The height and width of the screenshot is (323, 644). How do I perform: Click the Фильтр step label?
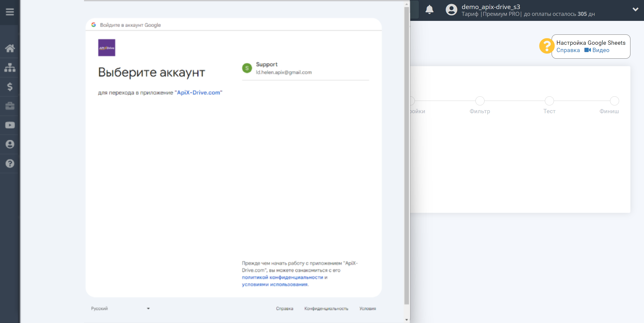tap(480, 111)
